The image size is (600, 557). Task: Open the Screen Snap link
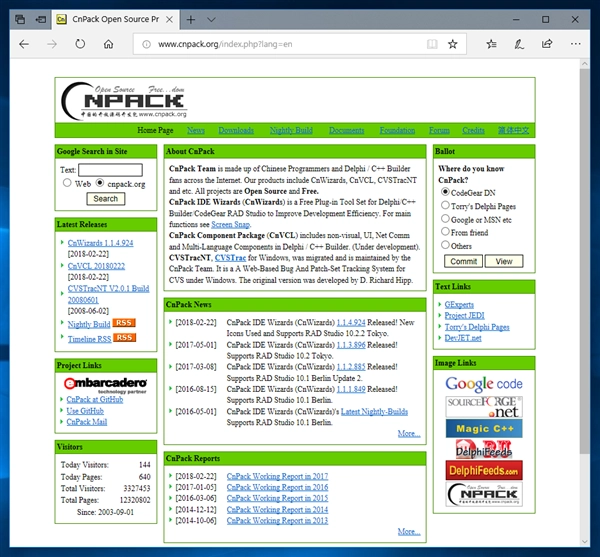pos(230,225)
